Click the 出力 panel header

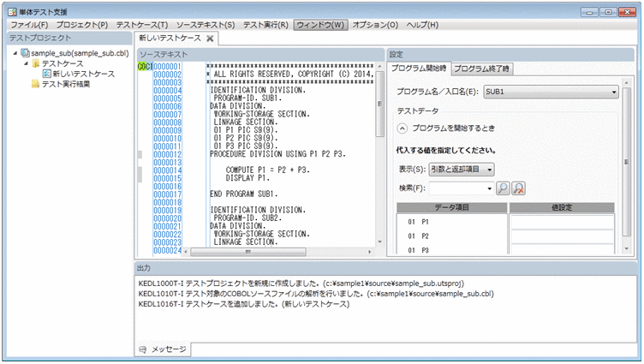(x=385, y=268)
